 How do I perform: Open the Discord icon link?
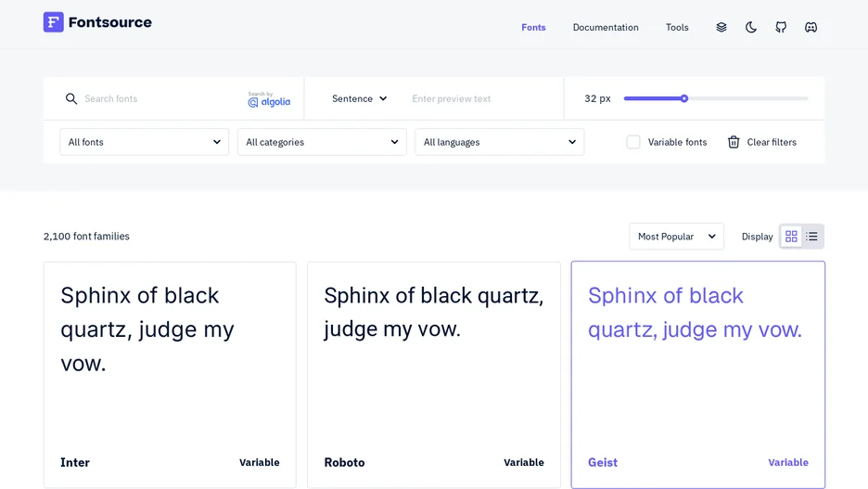(811, 27)
